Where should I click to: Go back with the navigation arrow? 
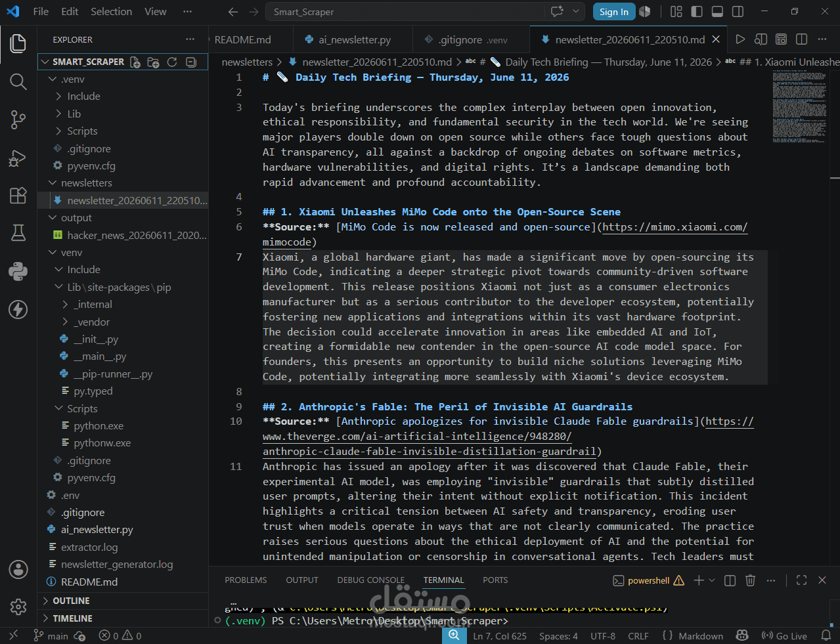point(233,12)
